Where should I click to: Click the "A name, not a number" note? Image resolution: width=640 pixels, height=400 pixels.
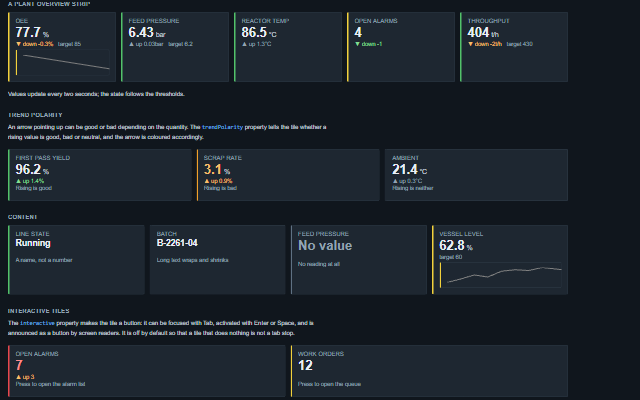[x=44, y=260]
